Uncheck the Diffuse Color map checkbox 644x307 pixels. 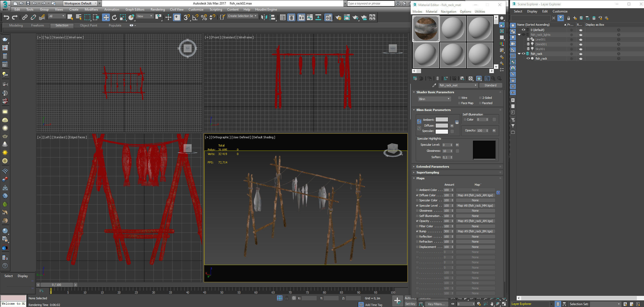click(x=417, y=195)
